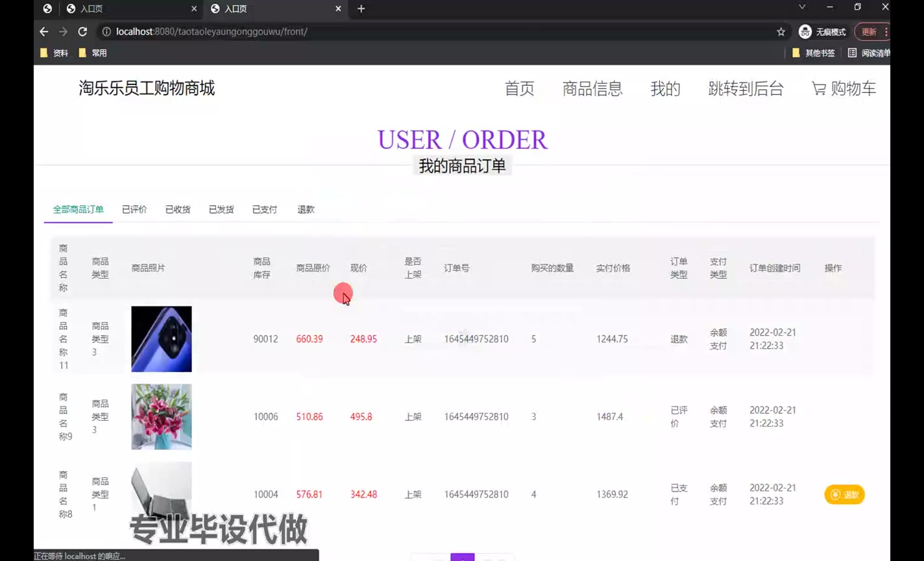Click original price 510.86
The width and height of the screenshot is (924, 561).
(x=310, y=417)
